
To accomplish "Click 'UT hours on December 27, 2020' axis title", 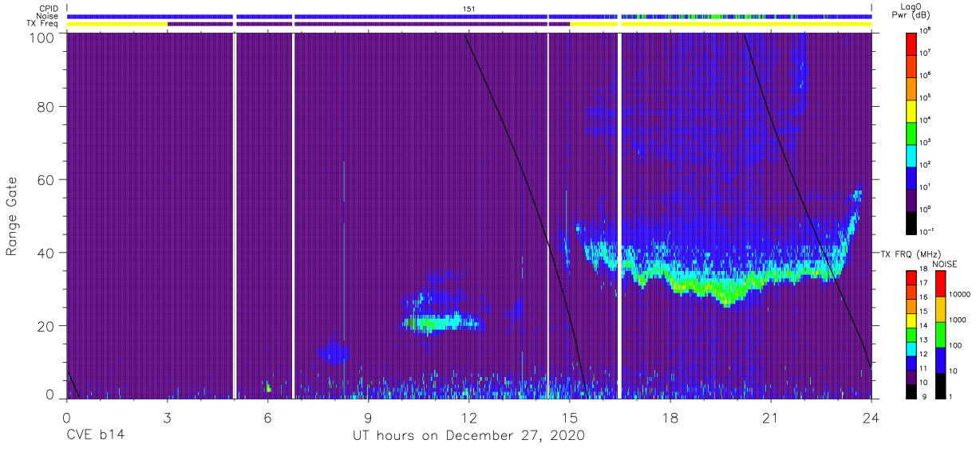I will point(469,435).
